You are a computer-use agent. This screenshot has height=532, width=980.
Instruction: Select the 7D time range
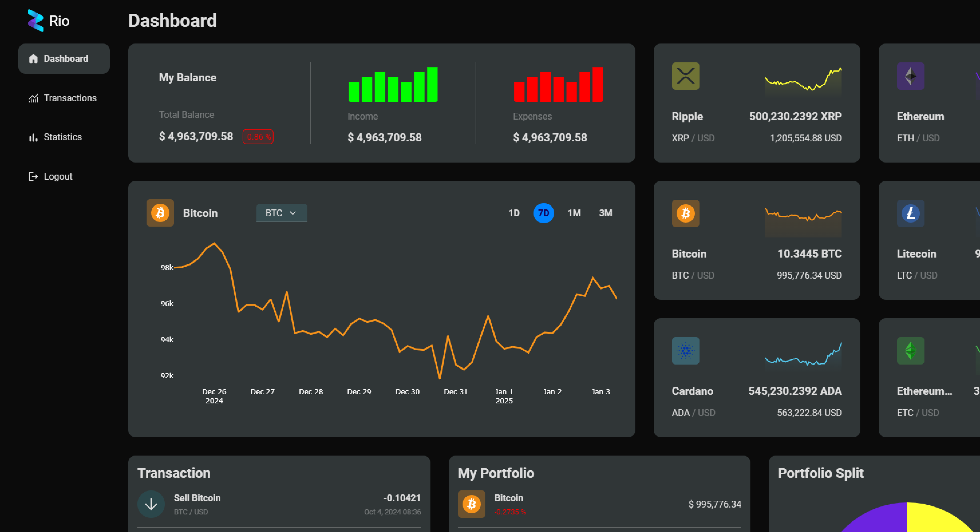click(x=543, y=213)
